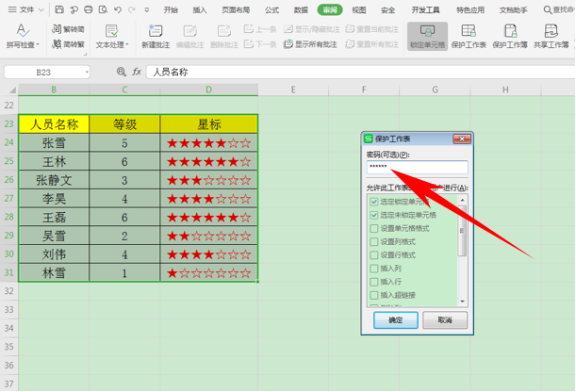Open the 文本处理 dropdown
This screenshot has width=576, height=392.
tap(112, 44)
